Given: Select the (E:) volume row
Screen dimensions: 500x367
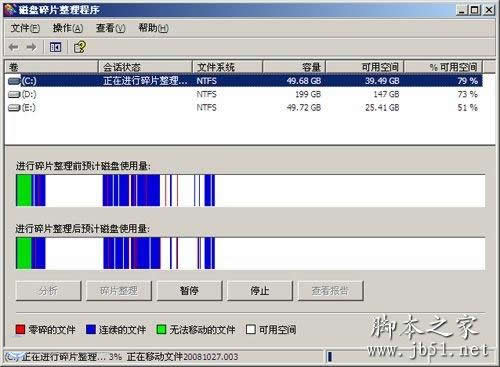Looking at the screenshot, I should click(244, 108).
